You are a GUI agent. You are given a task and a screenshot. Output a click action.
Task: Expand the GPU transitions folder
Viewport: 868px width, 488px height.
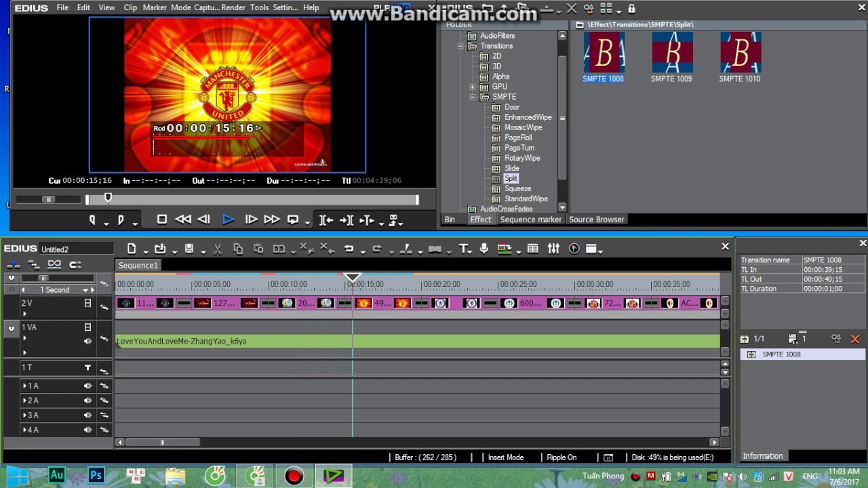472,87
